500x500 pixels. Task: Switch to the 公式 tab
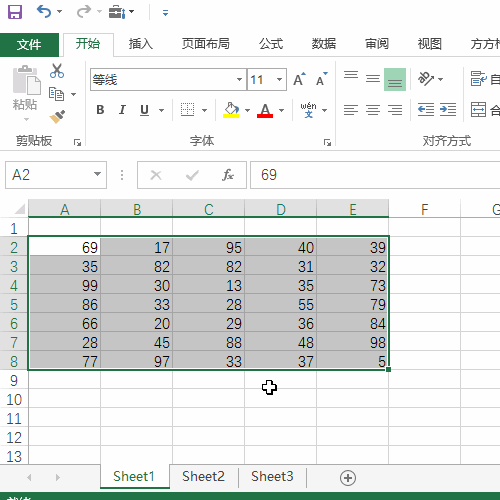[271, 44]
